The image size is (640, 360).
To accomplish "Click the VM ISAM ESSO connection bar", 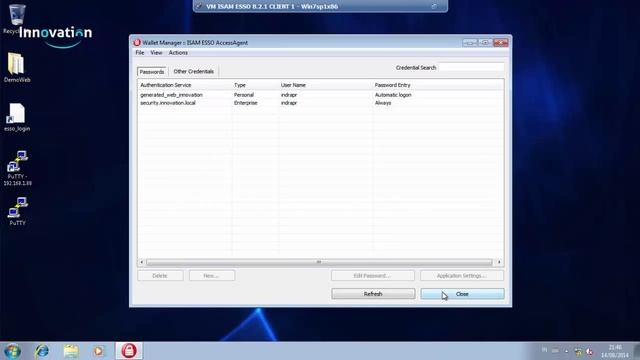I will [320, 6].
